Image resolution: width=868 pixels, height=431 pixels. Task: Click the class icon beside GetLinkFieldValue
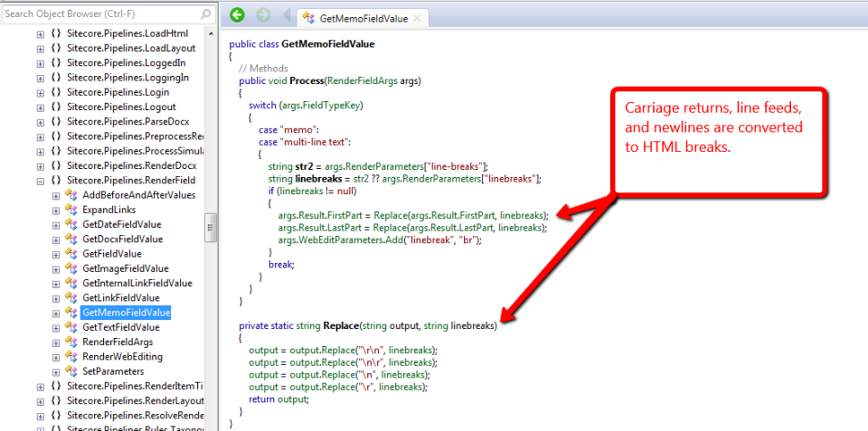pyautogui.click(x=71, y=297)
